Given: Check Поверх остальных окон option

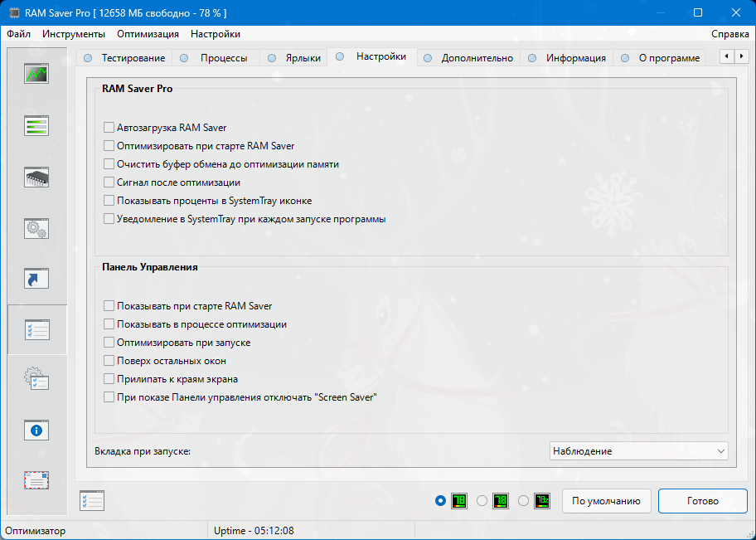Looking at the screenshot, I should point(109,361).
